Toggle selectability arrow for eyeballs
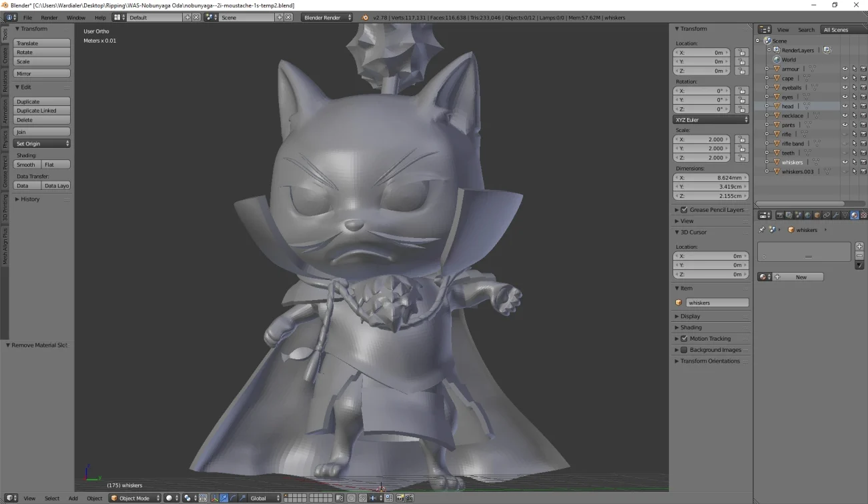This screenshot has width=868, height=504. click(x=854, y=87)
